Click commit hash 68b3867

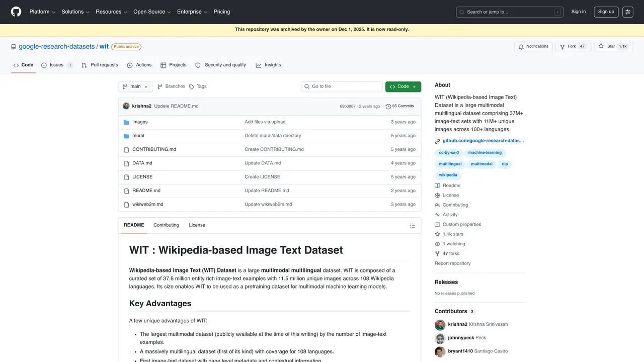(x=347, y=107)
